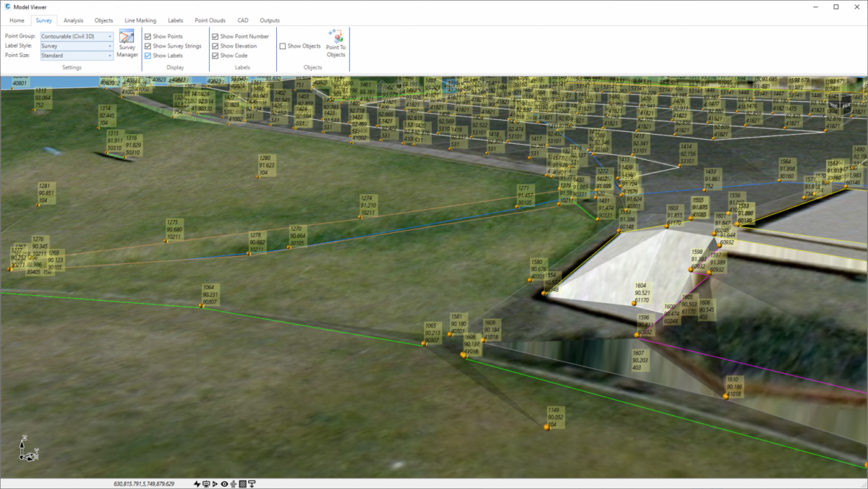
Task: Select the Analysis ribbon tab
Action: 73,20
